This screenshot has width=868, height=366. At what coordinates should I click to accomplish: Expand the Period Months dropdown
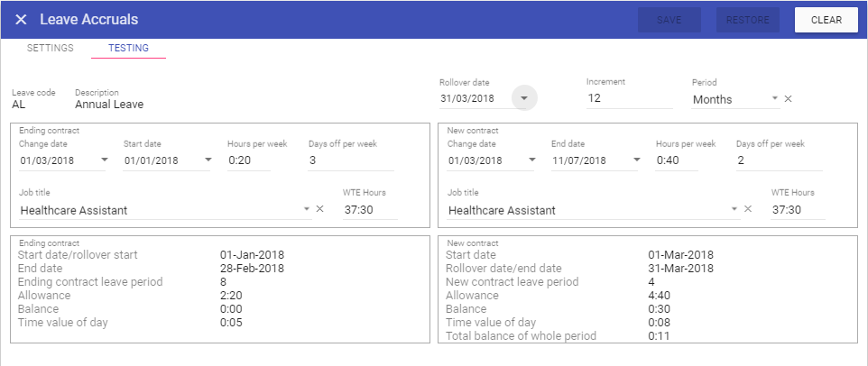(774, 99)
